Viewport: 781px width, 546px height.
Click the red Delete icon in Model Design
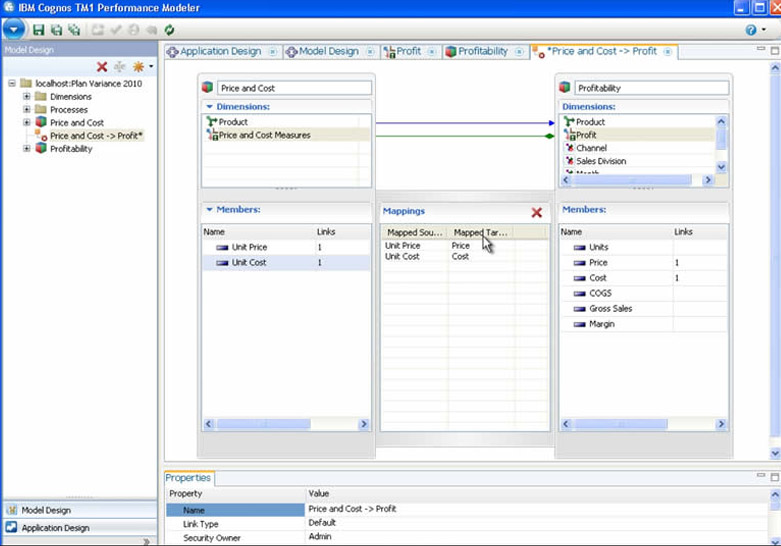pyautogui.click(x=102, y=67)
